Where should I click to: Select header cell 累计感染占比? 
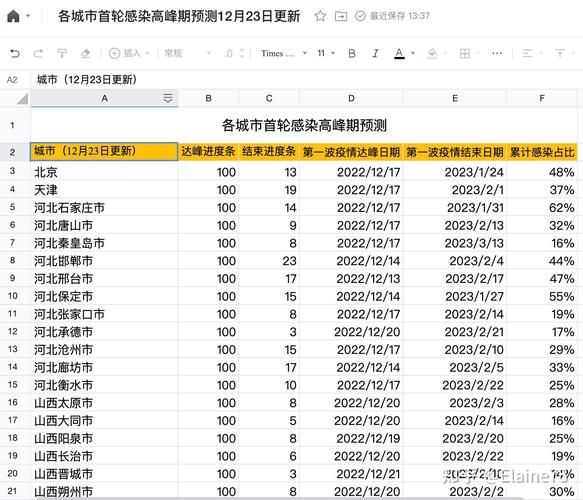[x=542, y=152]
